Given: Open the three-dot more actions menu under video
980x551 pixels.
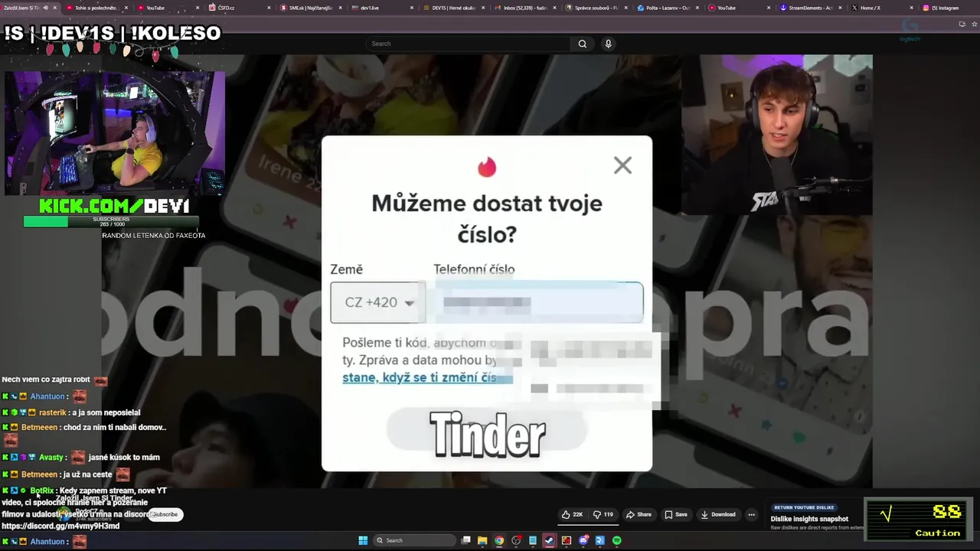Looking at the screenshot, I should 752,514.
